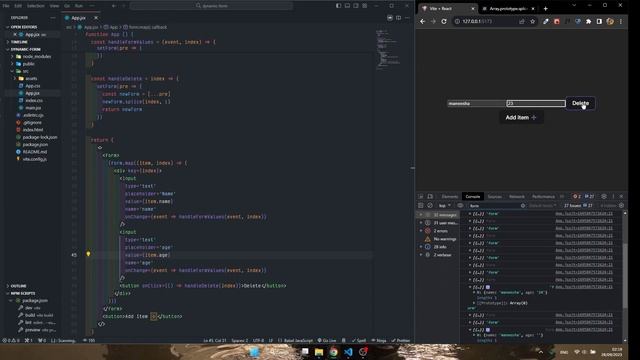Image resolution: width=640 pixels, height=360 pixels.
Task: Focus the age input showing 23
Action: tap(536, 104)
